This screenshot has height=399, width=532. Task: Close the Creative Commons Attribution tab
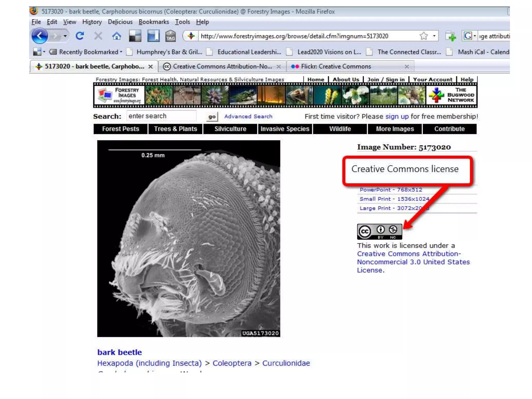(278, 66)
